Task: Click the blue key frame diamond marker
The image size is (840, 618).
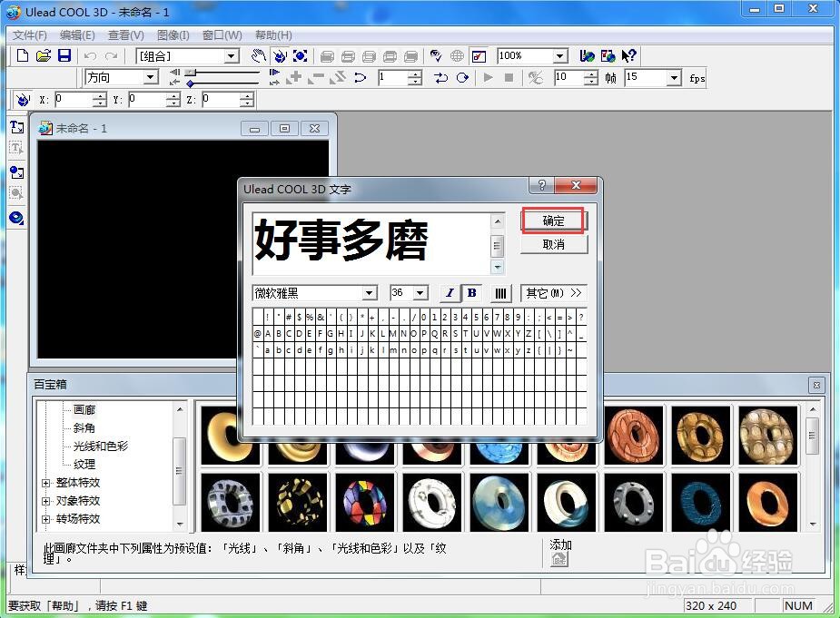Action: click(x=190, y=83)
